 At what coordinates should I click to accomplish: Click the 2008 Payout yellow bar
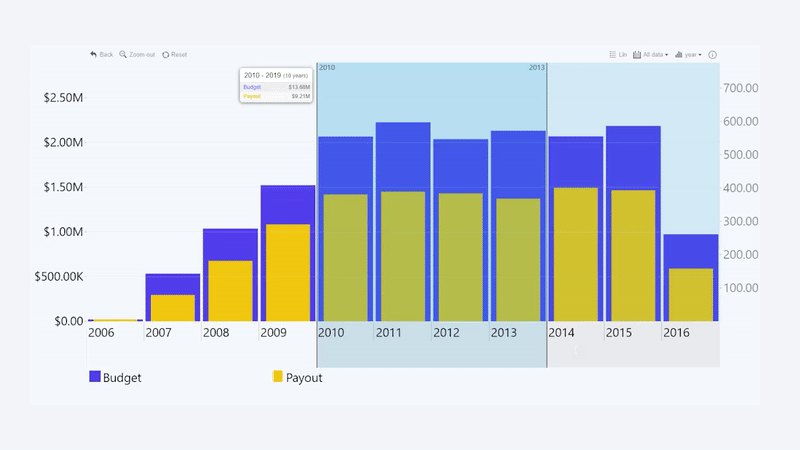tap(230, 291)
